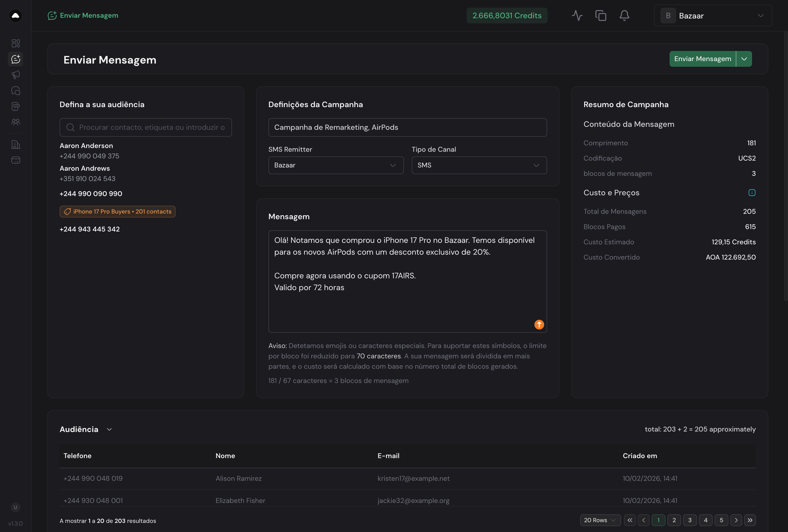
Task: Click the E-mail column header
Action: [389, 456]
